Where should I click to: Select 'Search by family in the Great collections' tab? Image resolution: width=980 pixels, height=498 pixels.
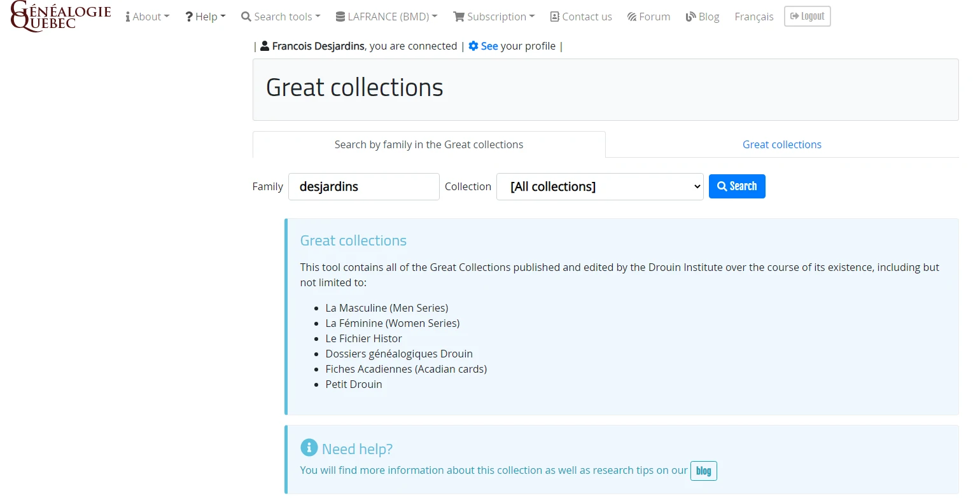point(429,144)
